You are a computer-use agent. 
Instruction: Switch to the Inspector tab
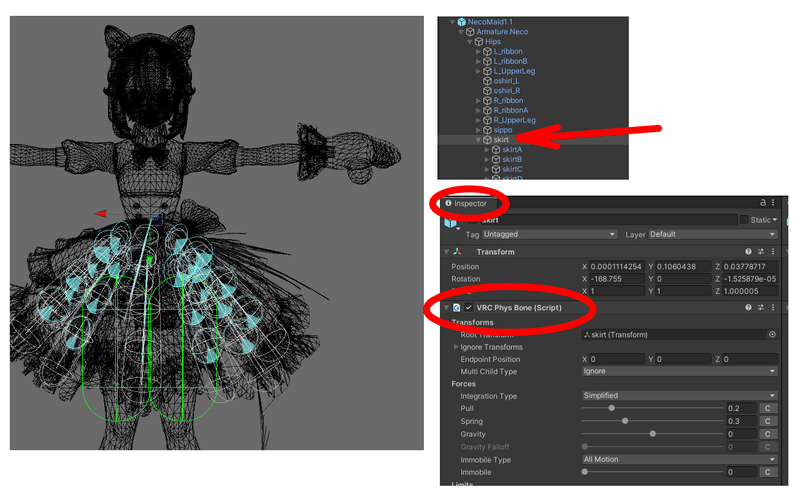tap(466, 204)
